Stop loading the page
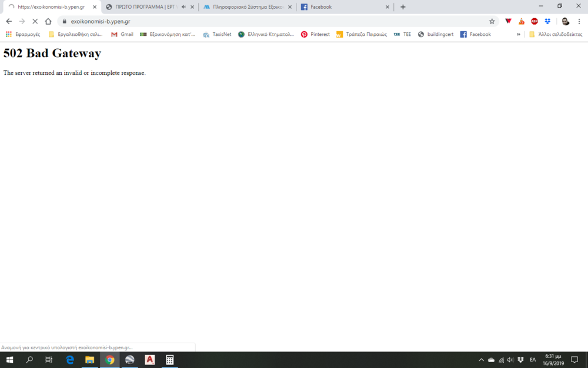The height and width of the screenshot is (368, 588). (35, 21)
